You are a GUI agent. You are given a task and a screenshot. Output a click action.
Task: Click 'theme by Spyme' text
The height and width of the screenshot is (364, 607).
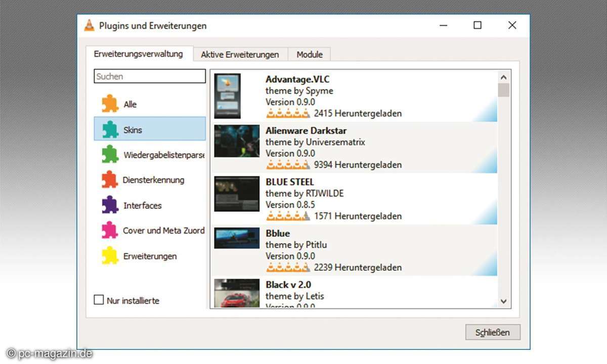[x=299, y=91]
